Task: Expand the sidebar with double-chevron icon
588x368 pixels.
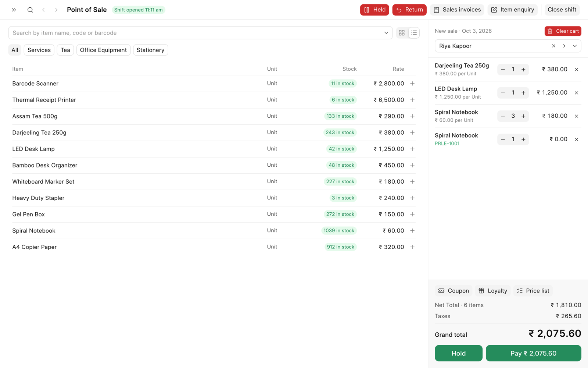Action: pos(14,10)
